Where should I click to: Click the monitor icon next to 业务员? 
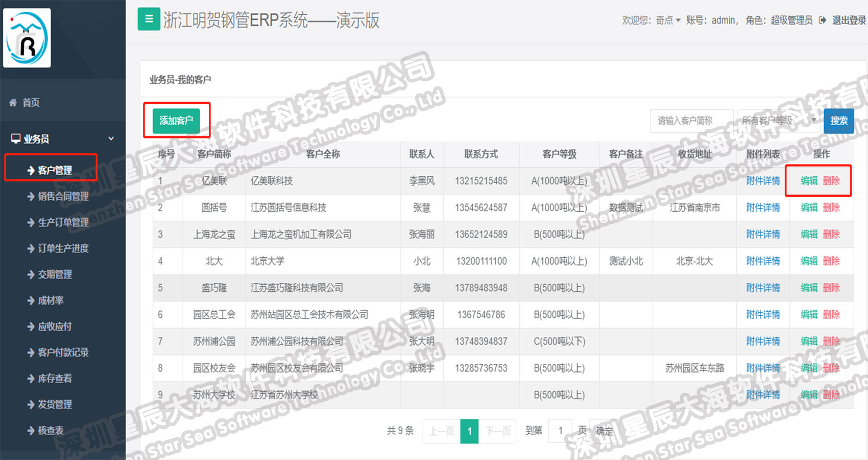[16, 138]
